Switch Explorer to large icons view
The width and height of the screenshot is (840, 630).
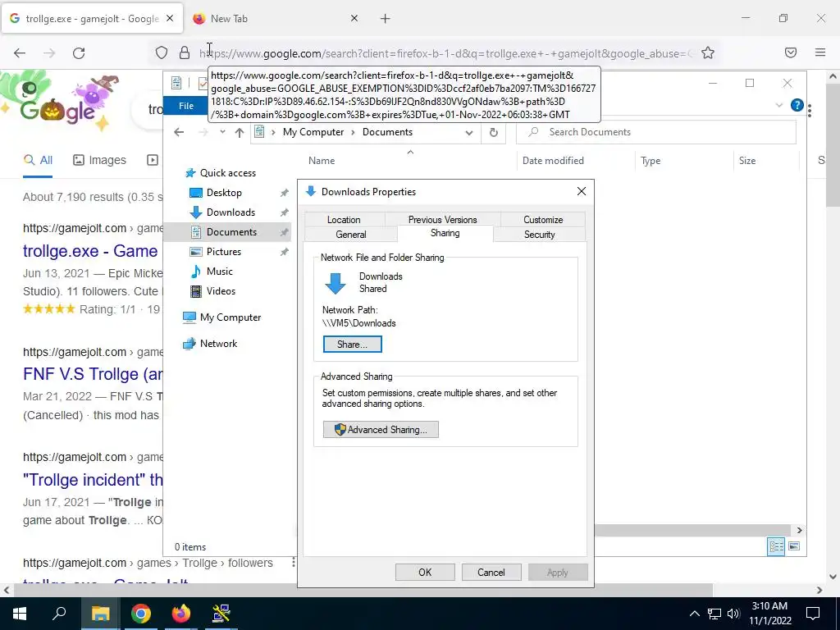[x=794, y=546]
